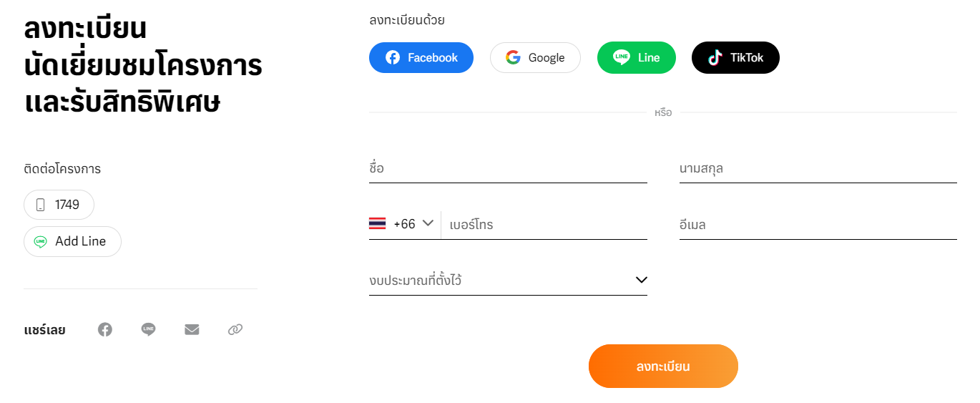Share via the LINE share icon
The image size is (980, 403).
[148, 329]
